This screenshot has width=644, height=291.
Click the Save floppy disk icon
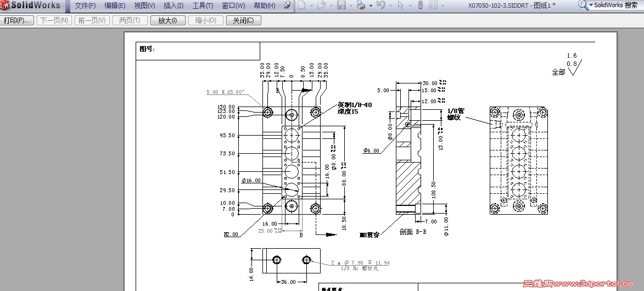pyautogui.click(x=341, y=5)
